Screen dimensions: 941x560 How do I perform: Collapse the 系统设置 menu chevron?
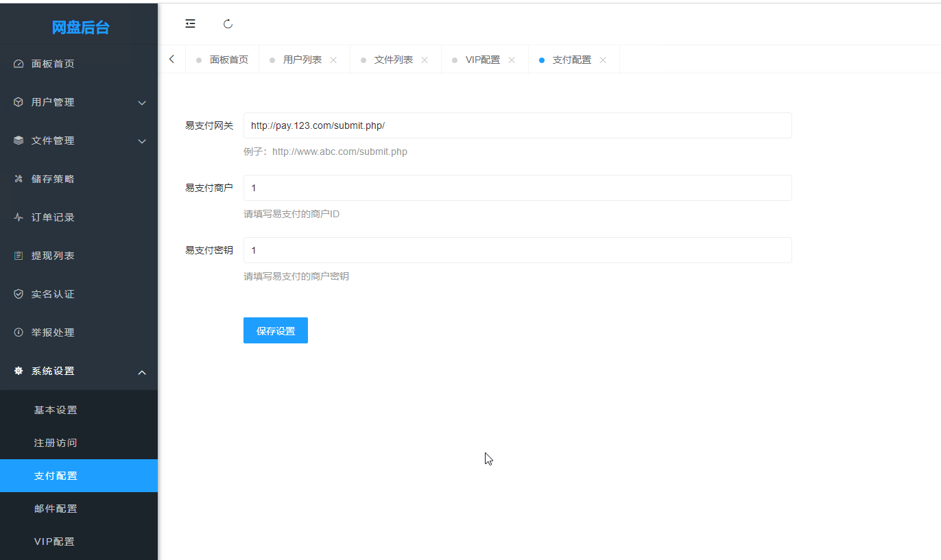click(142, 372)
